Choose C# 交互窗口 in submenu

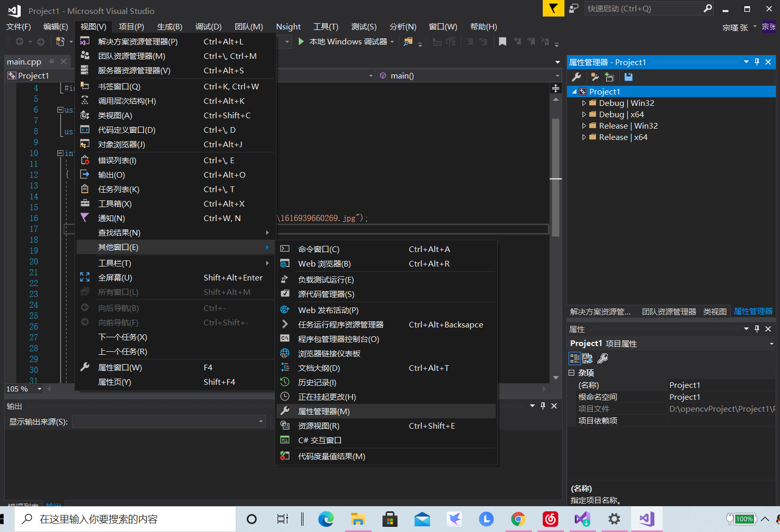click(386, 441)
